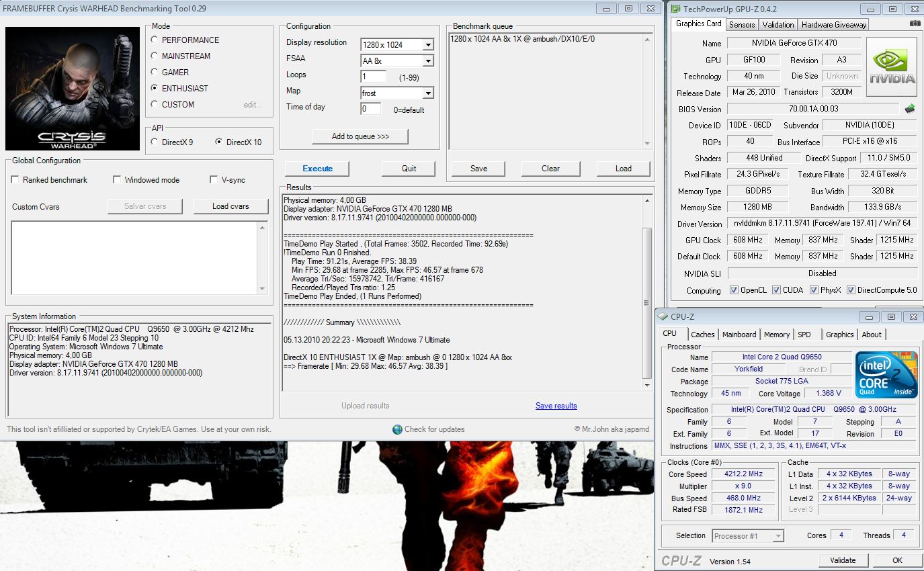
Task: Toggle CUDA checkbox in GPU-Z
Action: click(776, 290)
